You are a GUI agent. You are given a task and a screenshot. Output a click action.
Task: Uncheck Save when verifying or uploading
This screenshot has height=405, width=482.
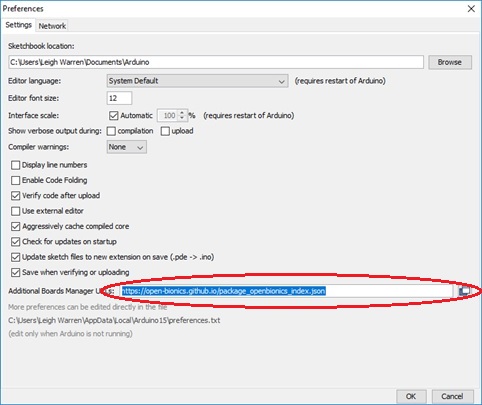tap(16, 272)
